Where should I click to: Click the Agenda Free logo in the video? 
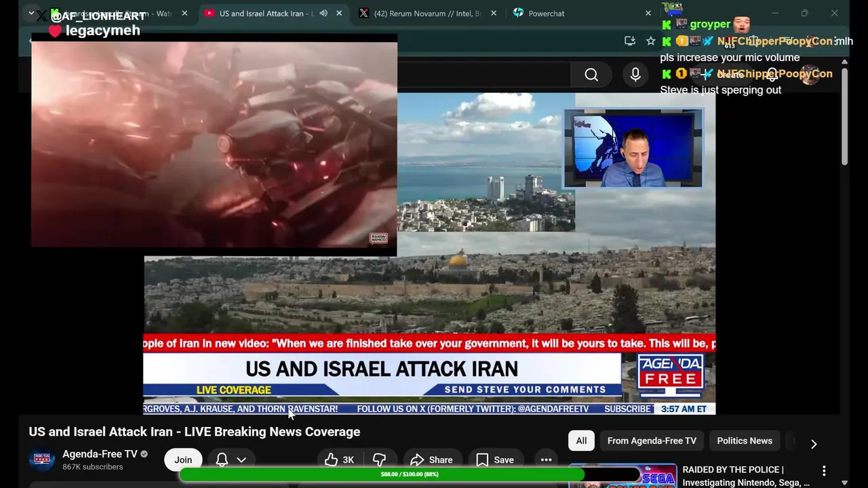[670, 374]
